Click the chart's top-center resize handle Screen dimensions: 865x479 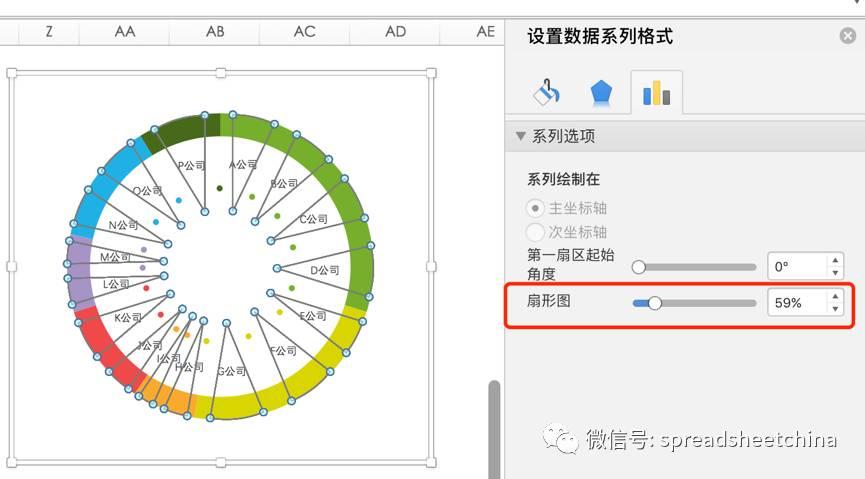pos(221,73)
